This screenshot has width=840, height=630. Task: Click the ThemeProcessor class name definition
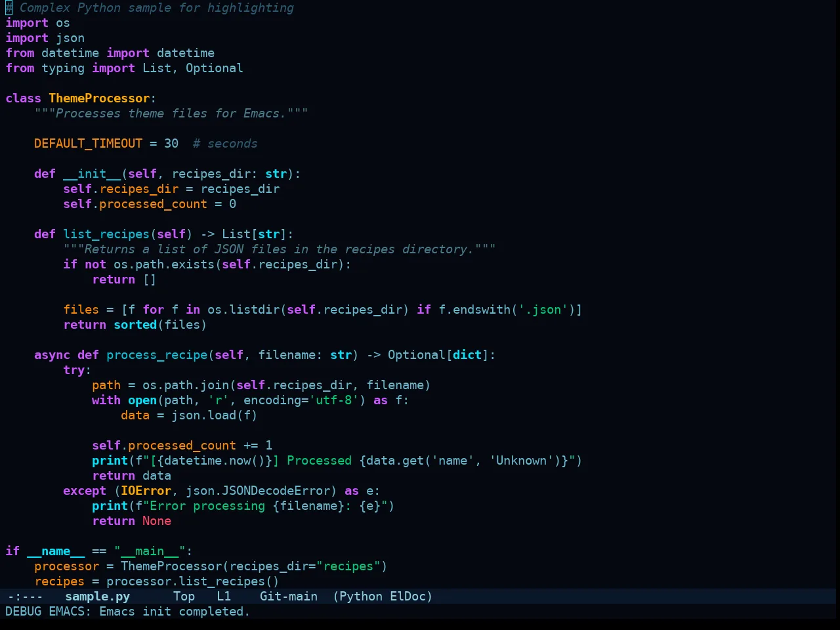pyautogui.click(x=99, y=98)
